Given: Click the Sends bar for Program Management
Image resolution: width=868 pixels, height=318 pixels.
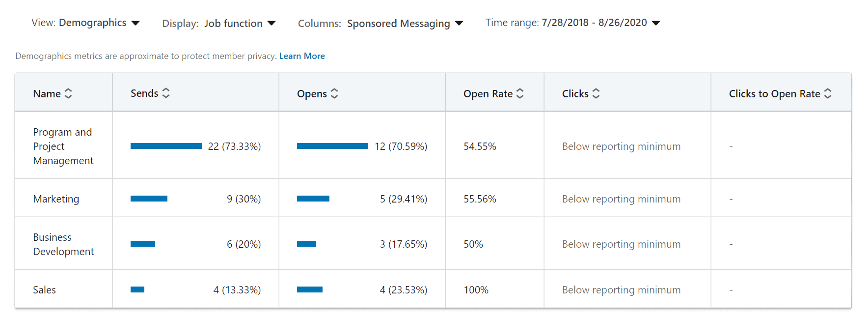Looking at the screenshot, I should [166, 146].
